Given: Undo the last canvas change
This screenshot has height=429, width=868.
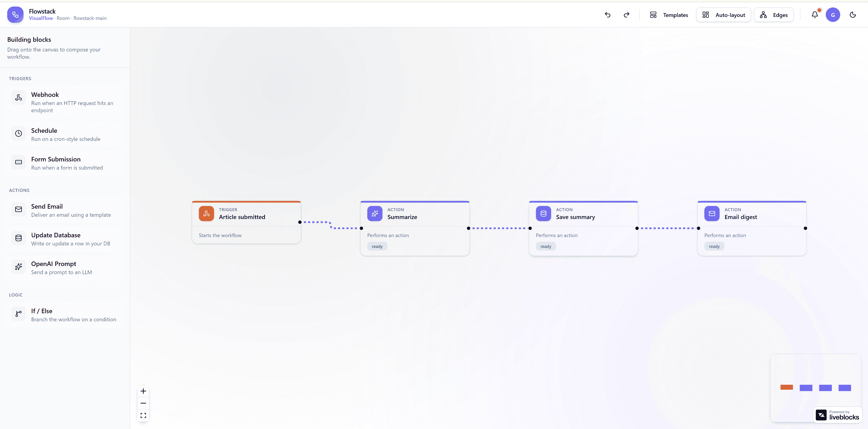Looking at the screenshot, I should (608, 15).
